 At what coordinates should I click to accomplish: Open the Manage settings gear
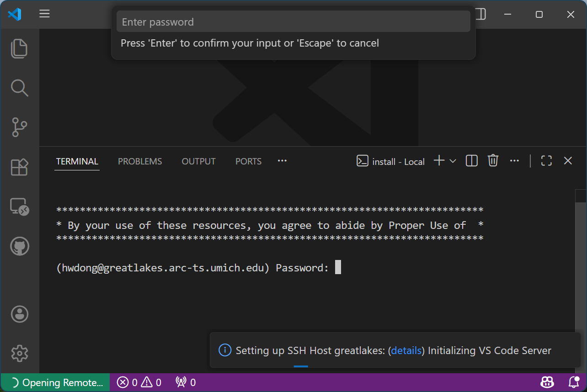19,353
